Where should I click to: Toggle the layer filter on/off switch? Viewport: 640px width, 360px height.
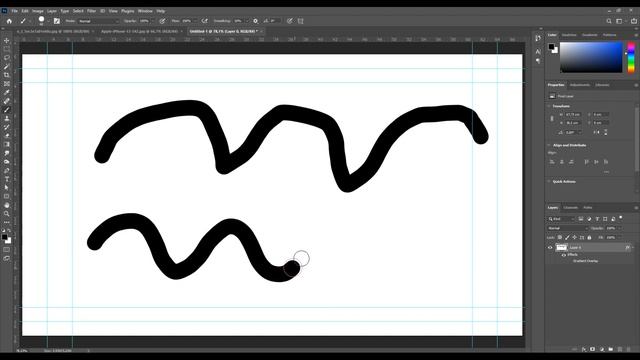point(621,218)
